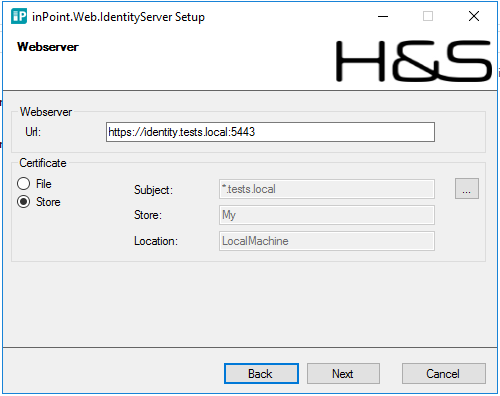500x396 pixels.
Task: Proceed with the Next button
Action: [x=343, y=373]
